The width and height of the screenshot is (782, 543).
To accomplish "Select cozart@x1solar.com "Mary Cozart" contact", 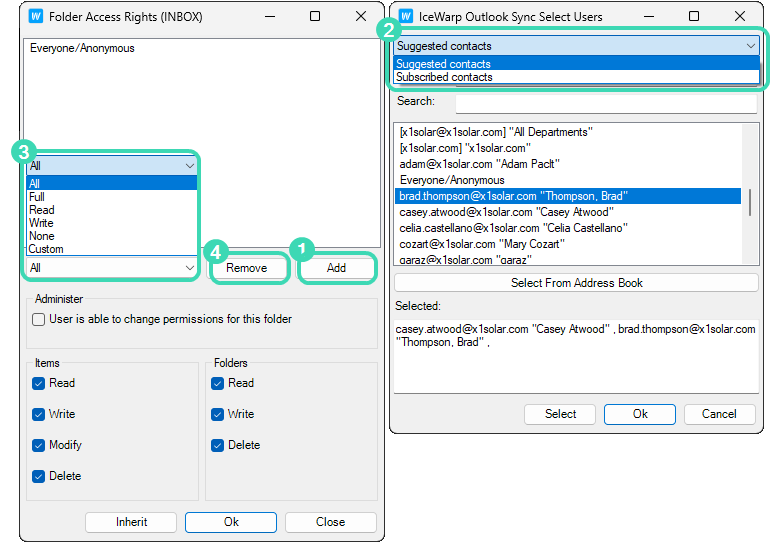I will [568, 244].
